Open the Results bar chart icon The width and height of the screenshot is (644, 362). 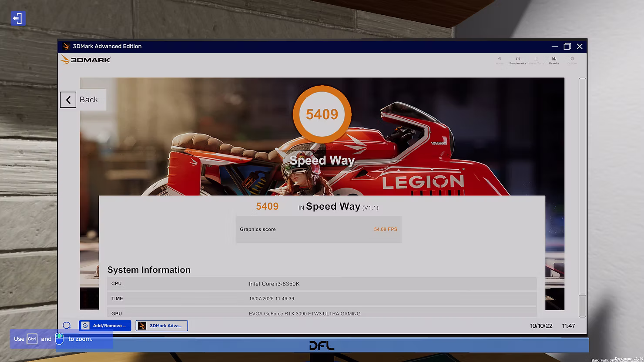(x=554, y=60)
